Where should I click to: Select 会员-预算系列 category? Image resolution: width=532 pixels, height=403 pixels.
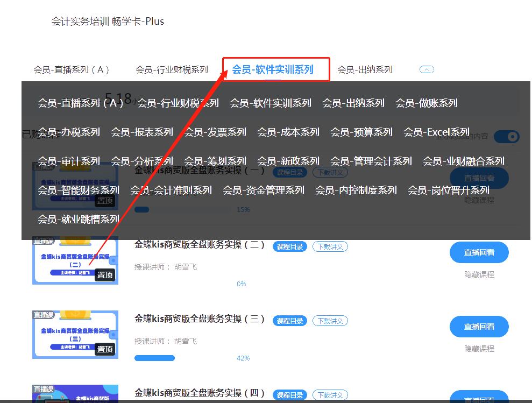click(361, 132)
